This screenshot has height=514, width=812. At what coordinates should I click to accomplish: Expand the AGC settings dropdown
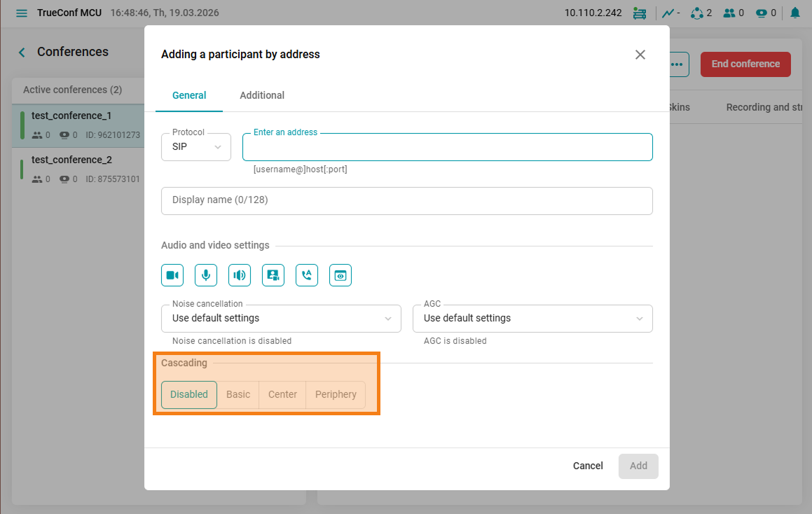[532, 319]
